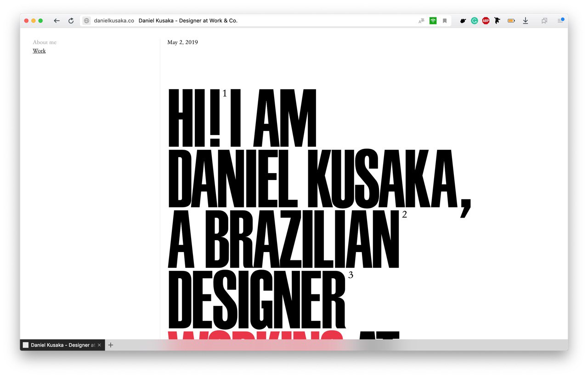Viewport: 588px width, 377px height.
Task: Click footnote number 1 beside HI!
Action: coord(225,94)
